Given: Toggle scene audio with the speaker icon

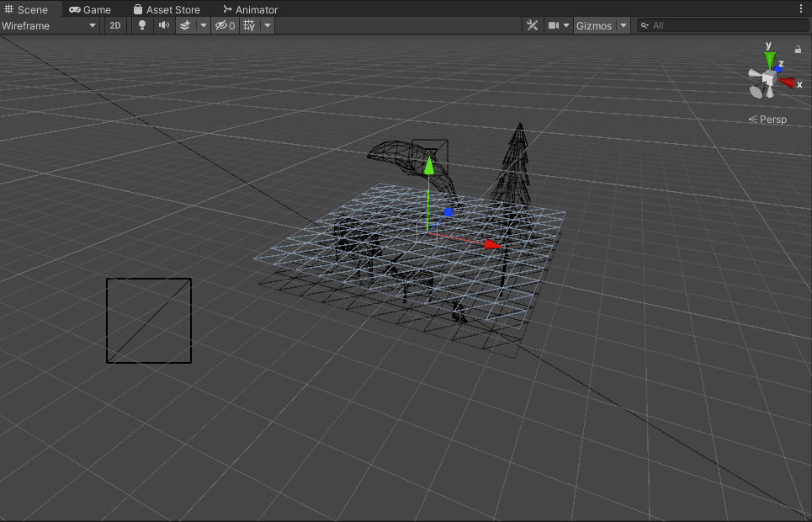Looking at the screenshot, I should [163, 25].
